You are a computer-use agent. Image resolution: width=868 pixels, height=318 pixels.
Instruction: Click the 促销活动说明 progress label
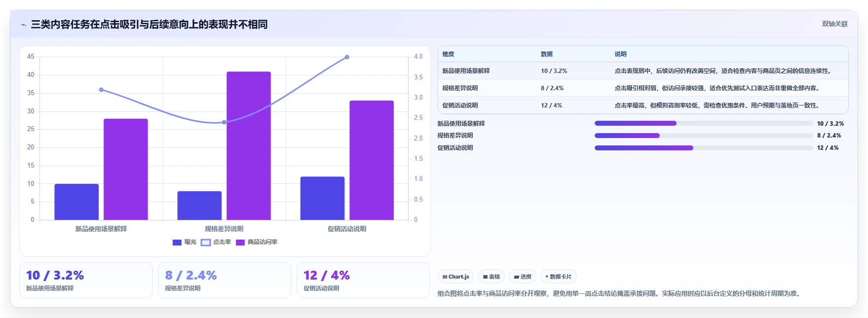click(455, 148)
